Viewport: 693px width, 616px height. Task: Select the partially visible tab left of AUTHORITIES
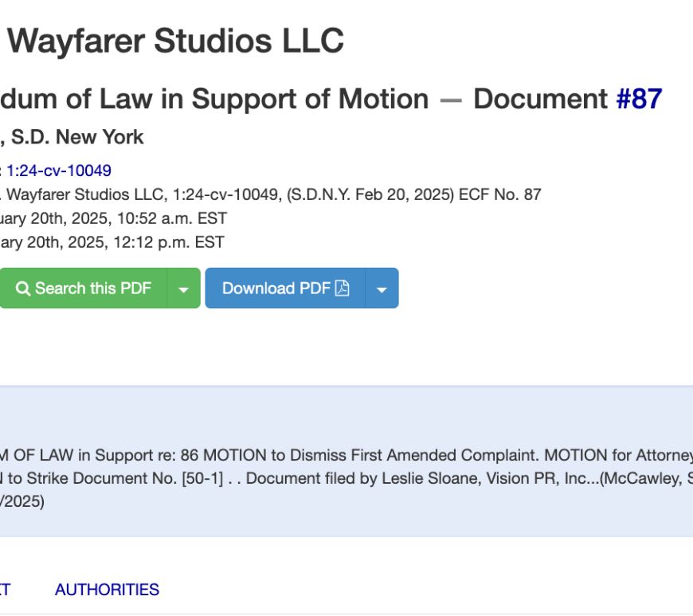5,590
